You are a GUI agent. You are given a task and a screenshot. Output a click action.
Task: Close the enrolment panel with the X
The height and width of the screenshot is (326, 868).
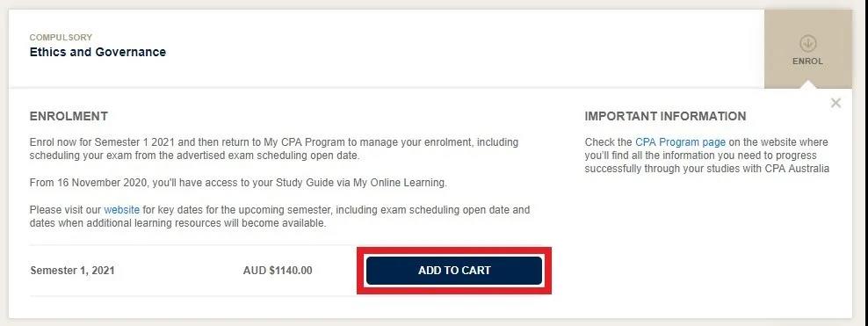tap(835, 103)
